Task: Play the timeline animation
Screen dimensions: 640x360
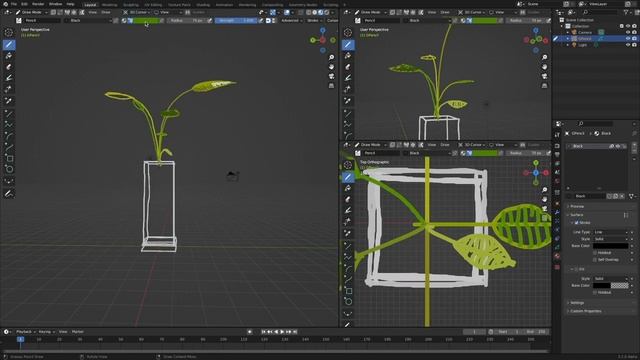Action: [x=282, y=332]
